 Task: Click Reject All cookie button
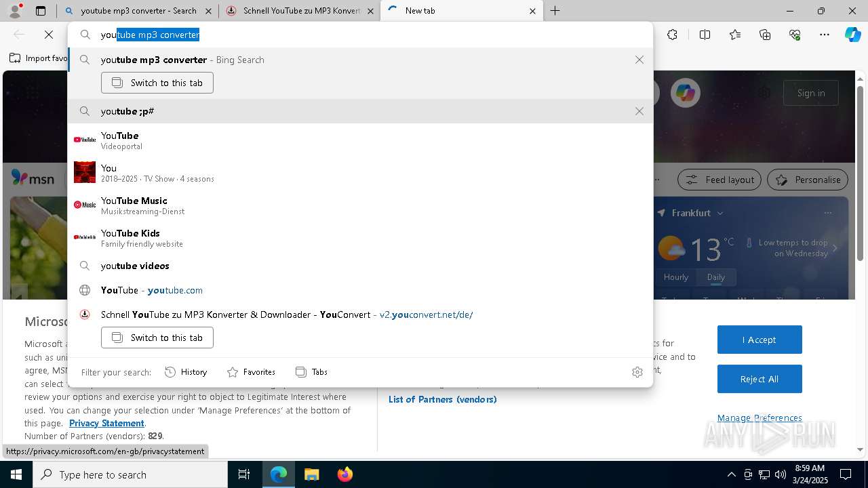[x=759, y=379]
